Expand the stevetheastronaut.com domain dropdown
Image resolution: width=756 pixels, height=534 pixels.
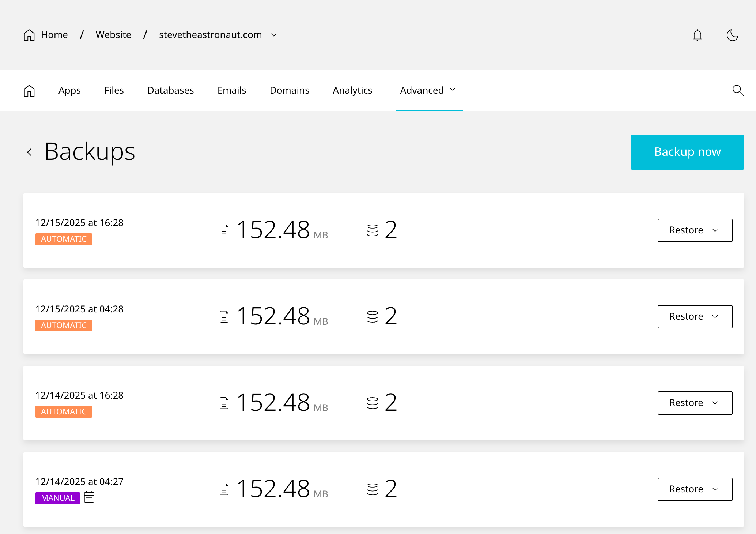(274, 35)
